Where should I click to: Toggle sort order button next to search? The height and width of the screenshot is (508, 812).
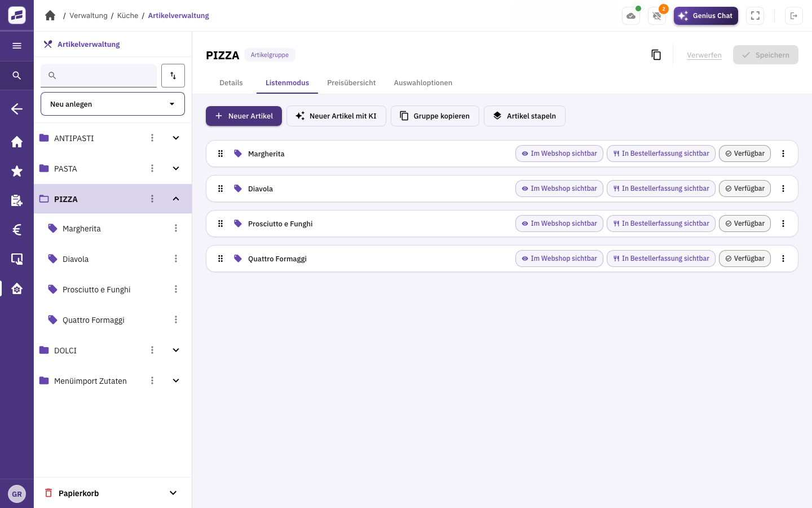(x=173, y=76)
